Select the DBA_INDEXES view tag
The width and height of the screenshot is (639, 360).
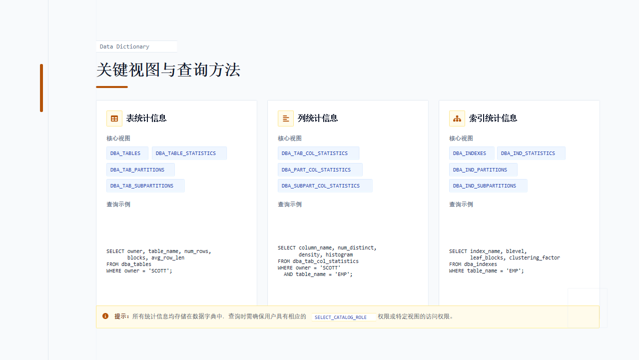point(472,153)
